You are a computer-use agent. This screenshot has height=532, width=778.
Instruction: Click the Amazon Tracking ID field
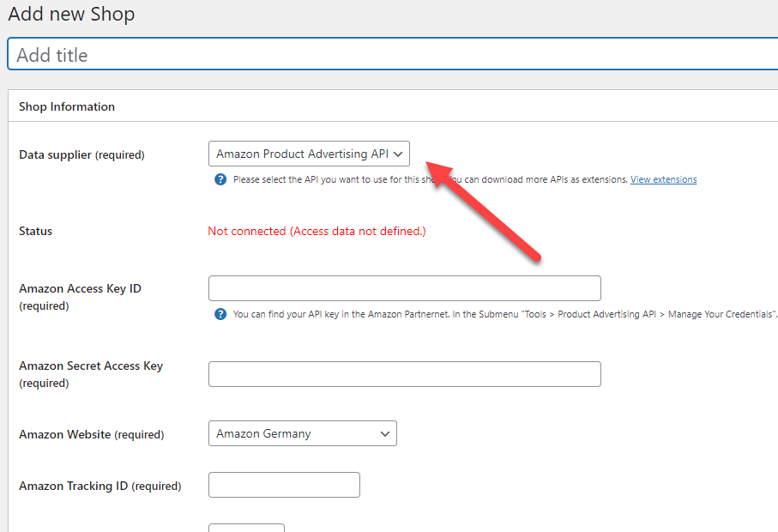[284, 485]
